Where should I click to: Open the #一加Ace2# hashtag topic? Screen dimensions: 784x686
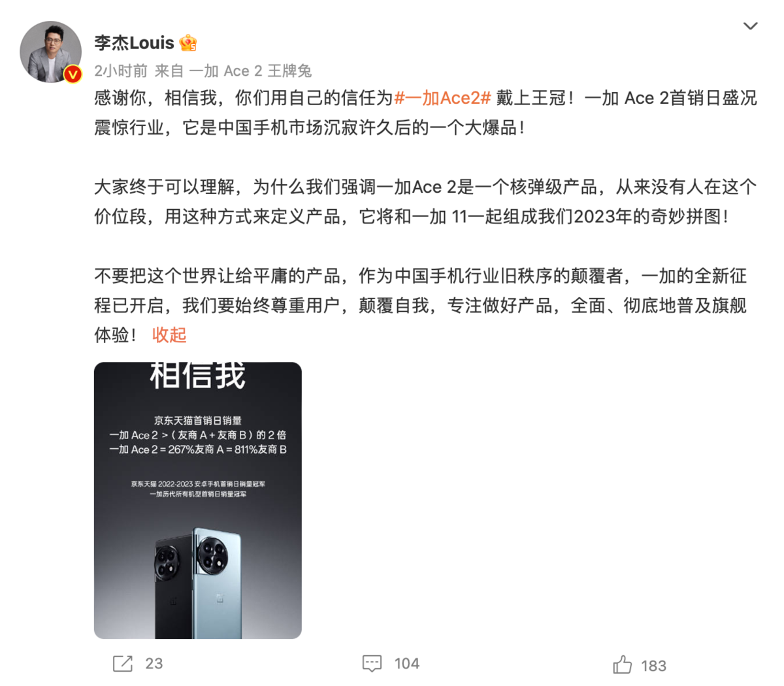[x=442, y=98]
